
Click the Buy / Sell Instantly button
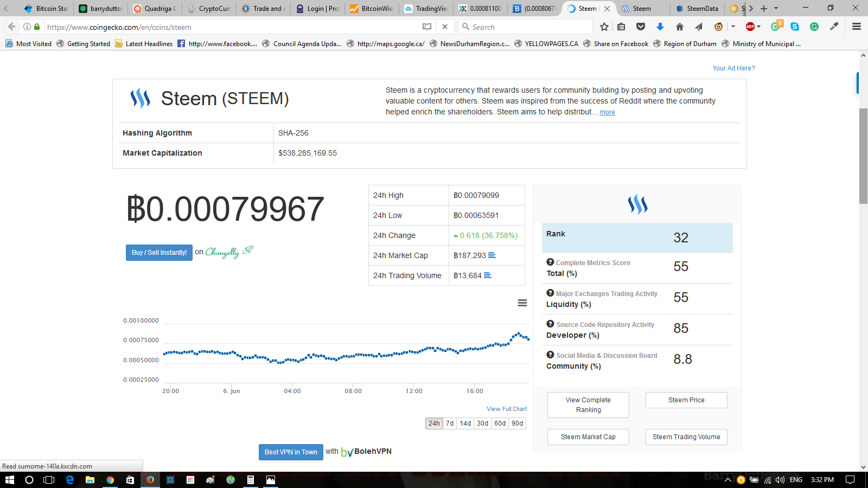click(x=159, y=253)
